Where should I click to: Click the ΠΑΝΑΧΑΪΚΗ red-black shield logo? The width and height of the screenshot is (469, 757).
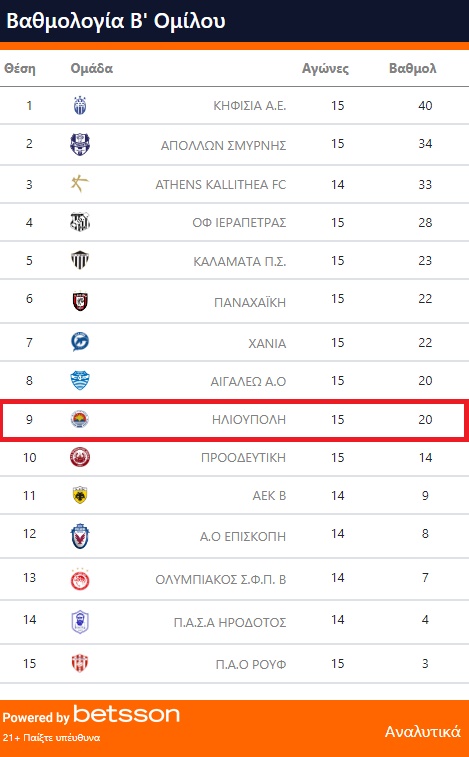coord(80,301)
